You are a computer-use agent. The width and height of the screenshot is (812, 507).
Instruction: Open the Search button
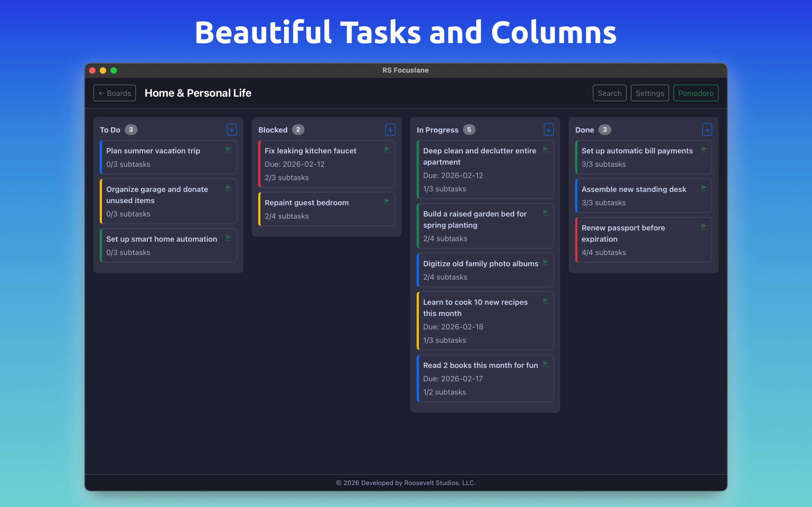click(609, 93)
